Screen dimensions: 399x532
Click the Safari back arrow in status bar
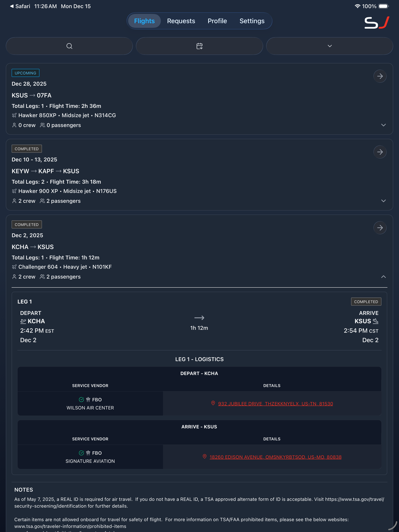point(12,6)
